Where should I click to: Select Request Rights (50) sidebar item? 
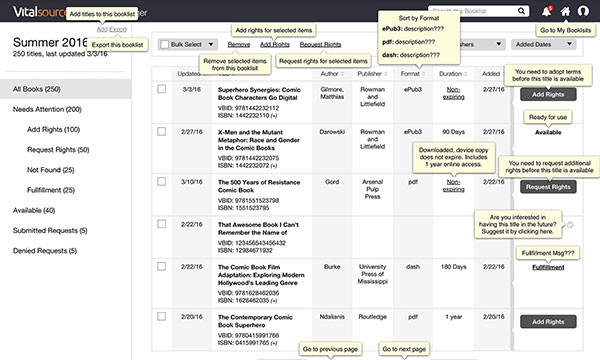point(58,150)
